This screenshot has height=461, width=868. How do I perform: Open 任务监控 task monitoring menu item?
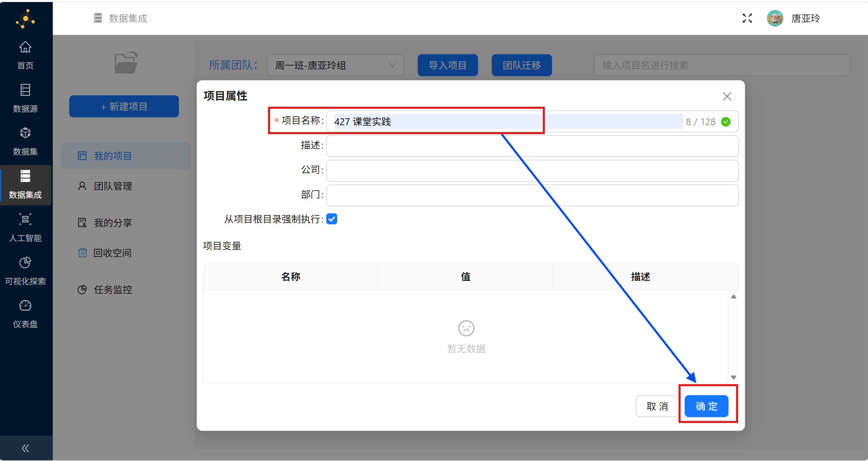coord(113,290)
